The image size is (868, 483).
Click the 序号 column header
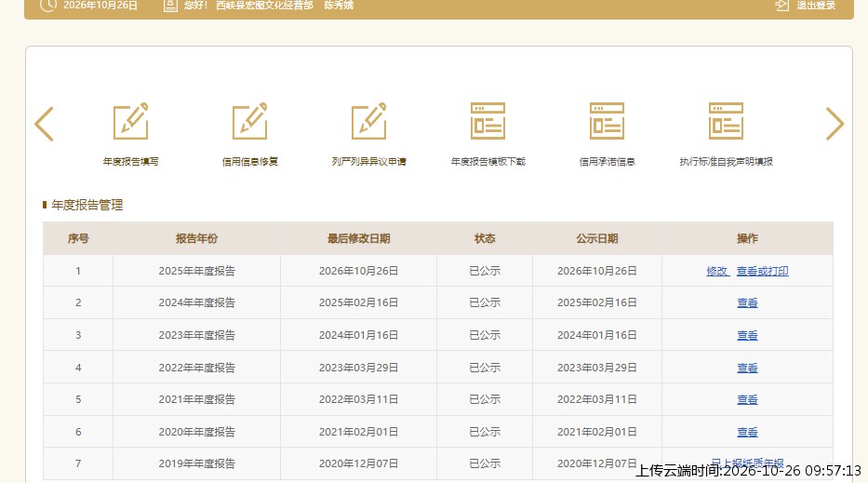[x=78, y=239]
